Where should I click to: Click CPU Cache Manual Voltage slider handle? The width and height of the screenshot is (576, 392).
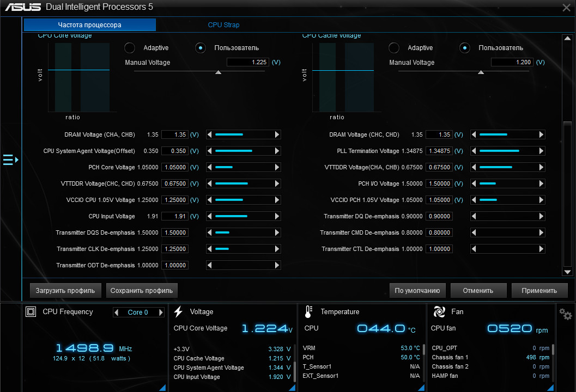pyautogui.click(x=481, y=72)
